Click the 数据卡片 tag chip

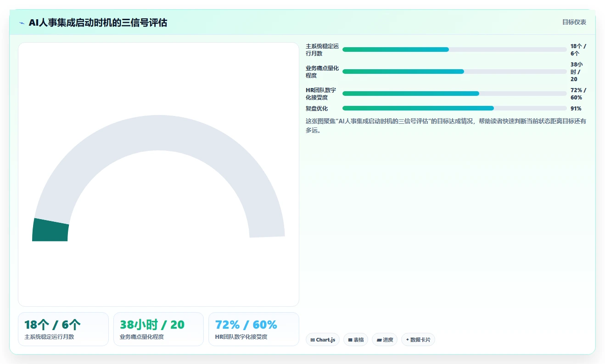(x=418, y=340)
